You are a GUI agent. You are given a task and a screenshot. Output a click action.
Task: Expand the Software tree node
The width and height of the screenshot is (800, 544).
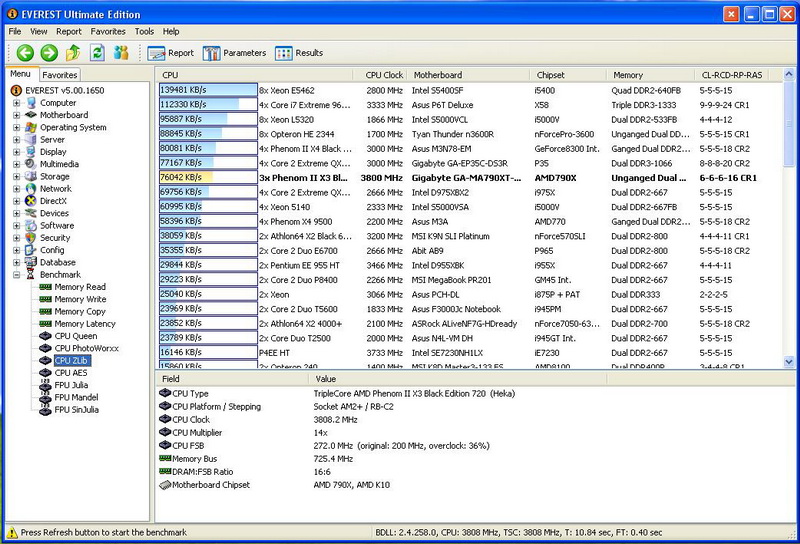point(16,225)
